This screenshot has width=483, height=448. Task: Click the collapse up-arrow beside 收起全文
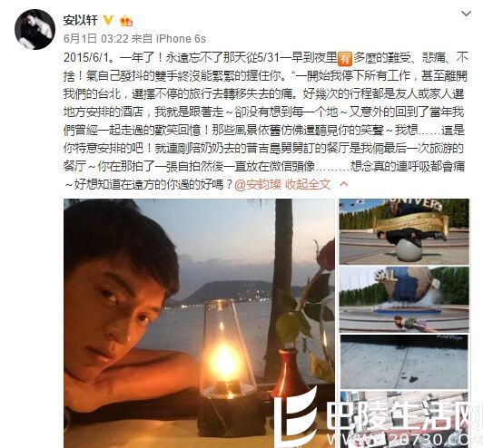point(344,184)
